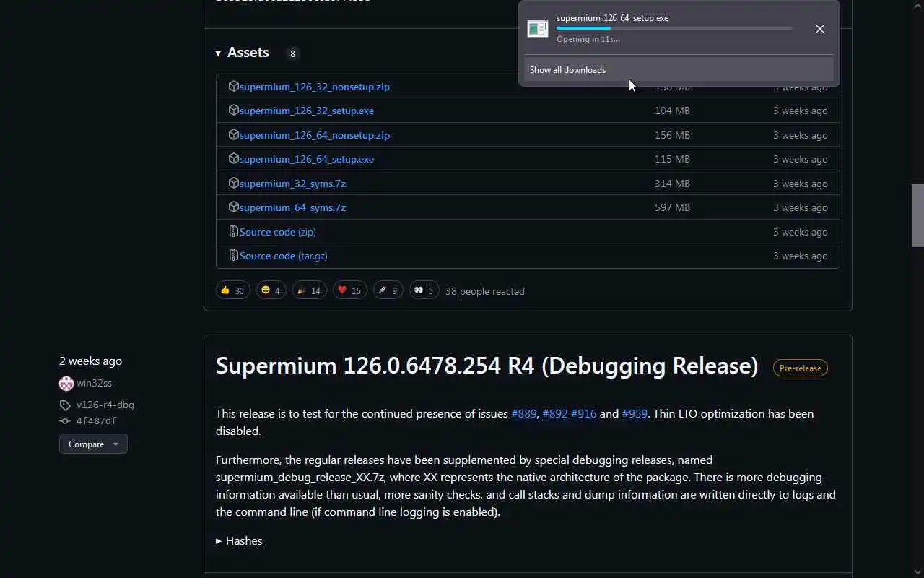Click the page vertical scrollbar thumb
Screen dimensions: 924x578
(918, 215)
